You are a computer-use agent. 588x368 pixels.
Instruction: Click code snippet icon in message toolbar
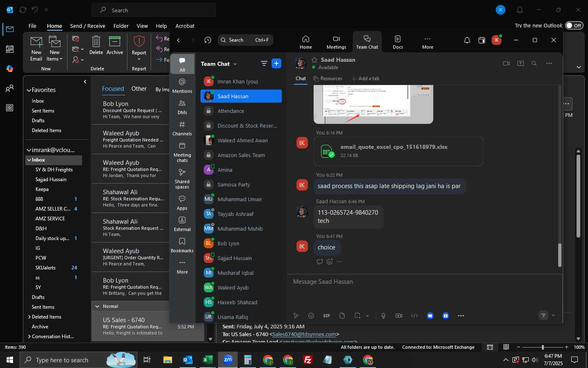click(x=414, y=316)
